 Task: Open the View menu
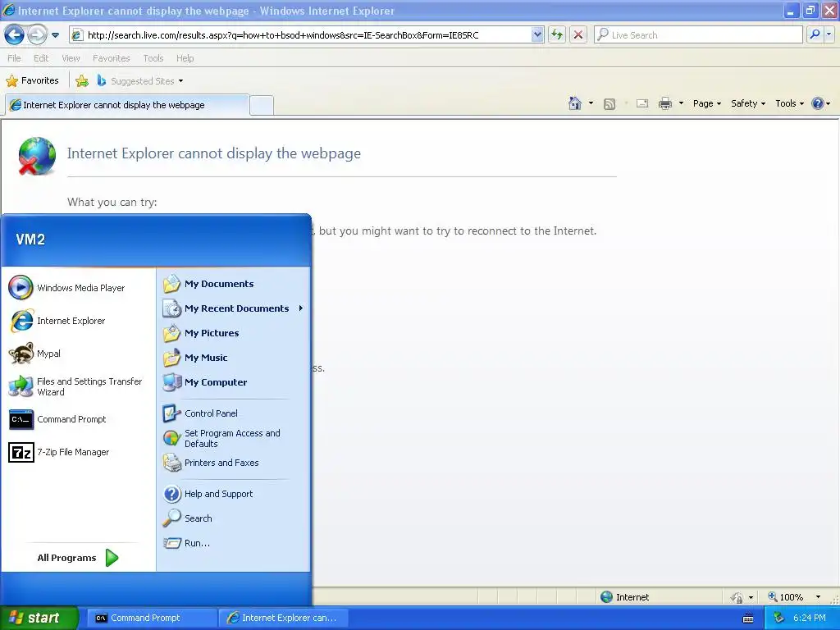(71, 58)
